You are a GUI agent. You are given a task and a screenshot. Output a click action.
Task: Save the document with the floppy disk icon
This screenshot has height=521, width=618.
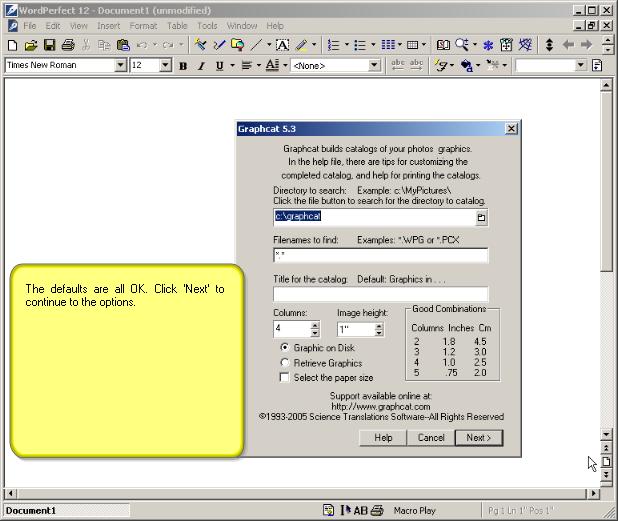[x=49, y=45]
